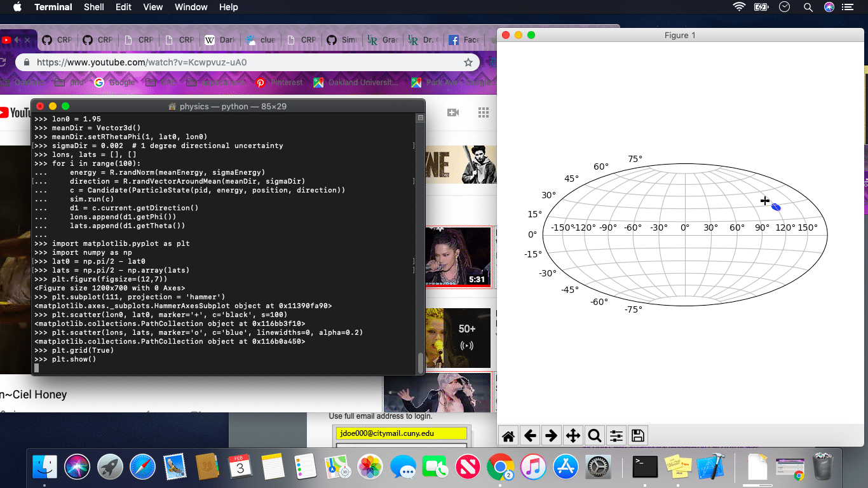868x488 pixels.
Task: Open the GRE bookmarks folder
Action: point(160,83)
